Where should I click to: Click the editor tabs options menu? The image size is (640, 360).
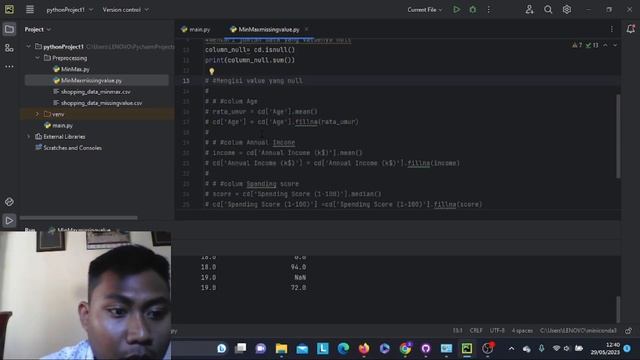point(611,29)
